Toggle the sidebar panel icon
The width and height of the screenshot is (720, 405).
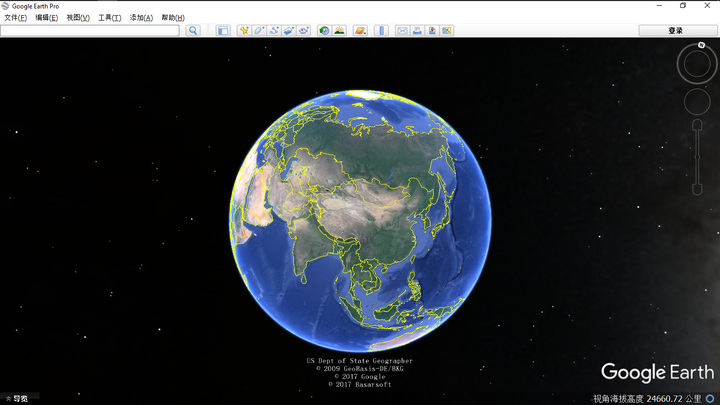(x=223, y=30)
